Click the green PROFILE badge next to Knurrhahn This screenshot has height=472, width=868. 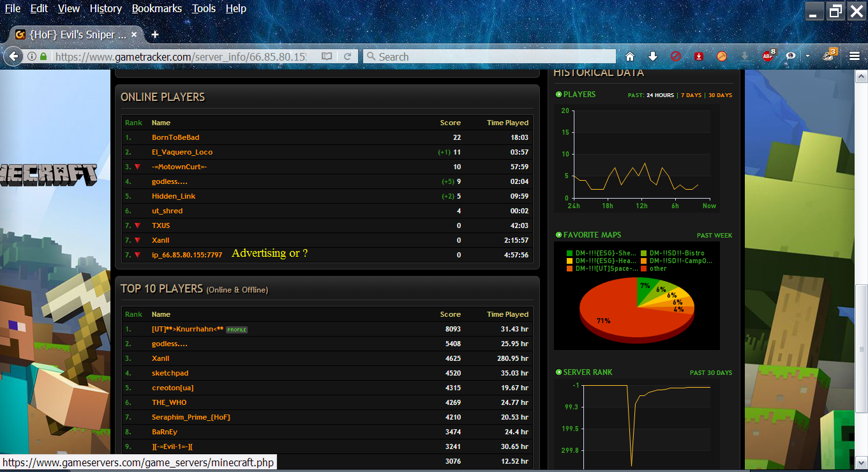click(x=237, y=330)
